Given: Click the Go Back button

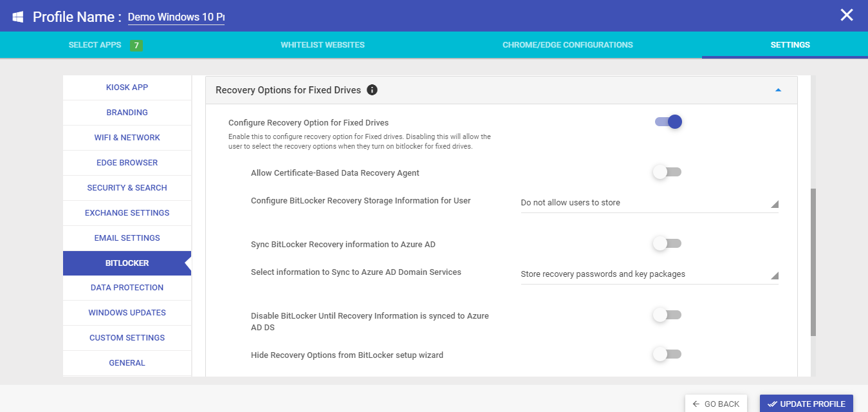Looking at the screenshot, I should click(x=716, y=404).
